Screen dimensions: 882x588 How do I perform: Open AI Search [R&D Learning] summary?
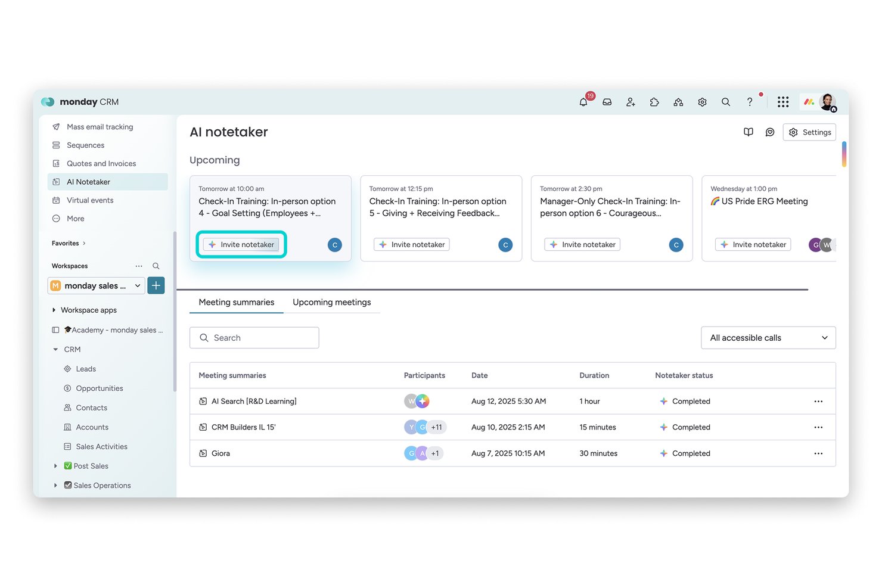[x=254, y=402]
